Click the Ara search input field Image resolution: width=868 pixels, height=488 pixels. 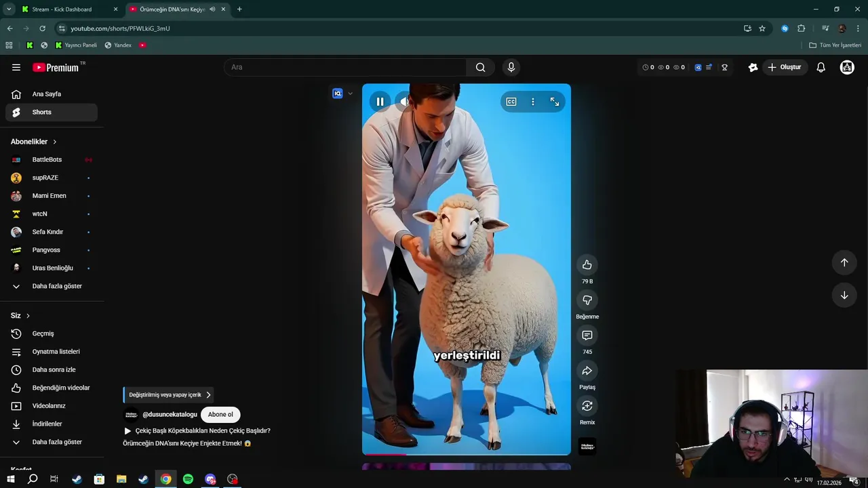(345, 67)
